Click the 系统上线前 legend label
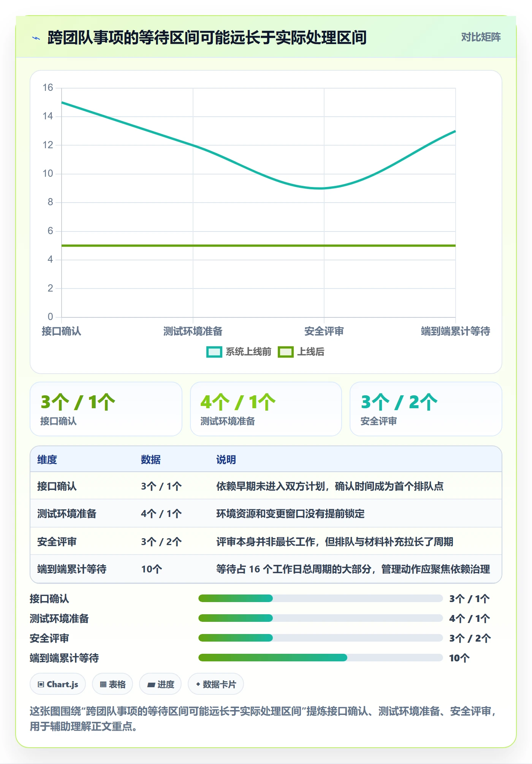This screenshot has width=532, height=764. (x=249, y=352)
